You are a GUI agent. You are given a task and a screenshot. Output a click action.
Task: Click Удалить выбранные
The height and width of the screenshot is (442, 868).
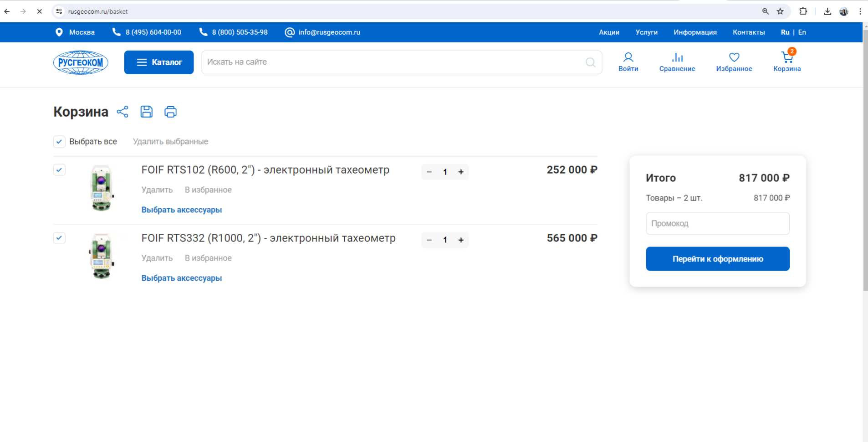click(170, 142)
